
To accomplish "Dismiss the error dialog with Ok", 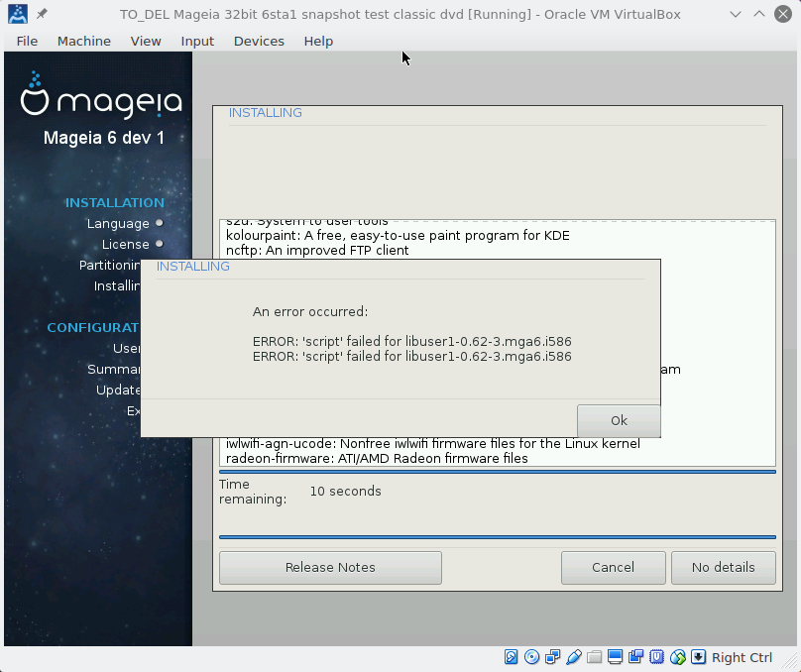I will [619, 421].
